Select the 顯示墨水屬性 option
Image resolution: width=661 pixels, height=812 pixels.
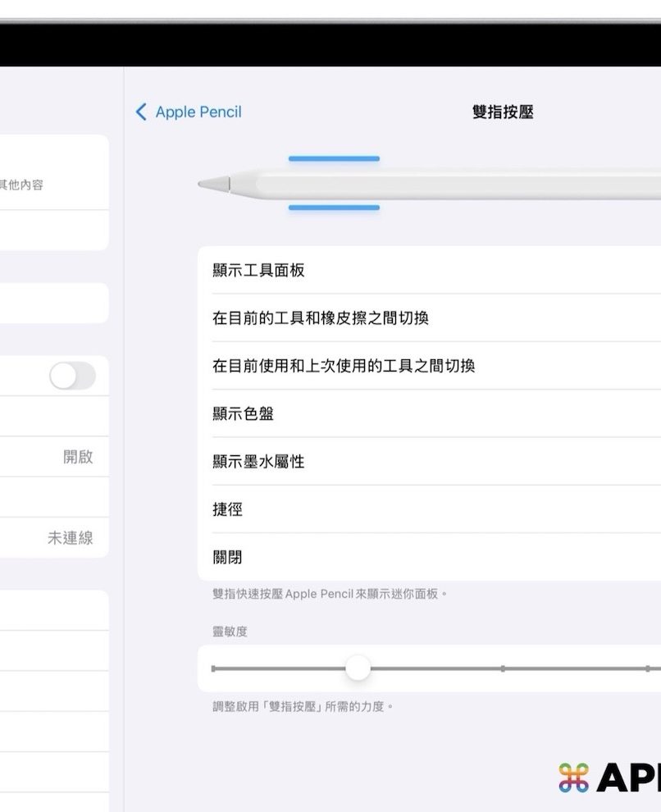pos(258,462)
